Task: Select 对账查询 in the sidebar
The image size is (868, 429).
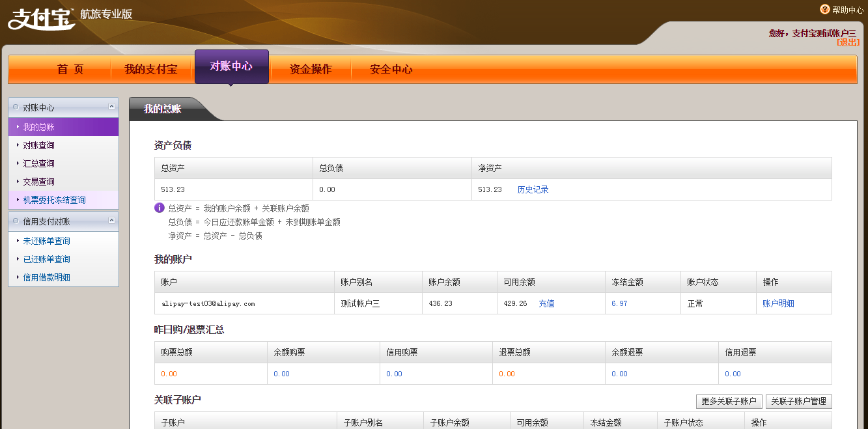Action: (x=39, y=145)
